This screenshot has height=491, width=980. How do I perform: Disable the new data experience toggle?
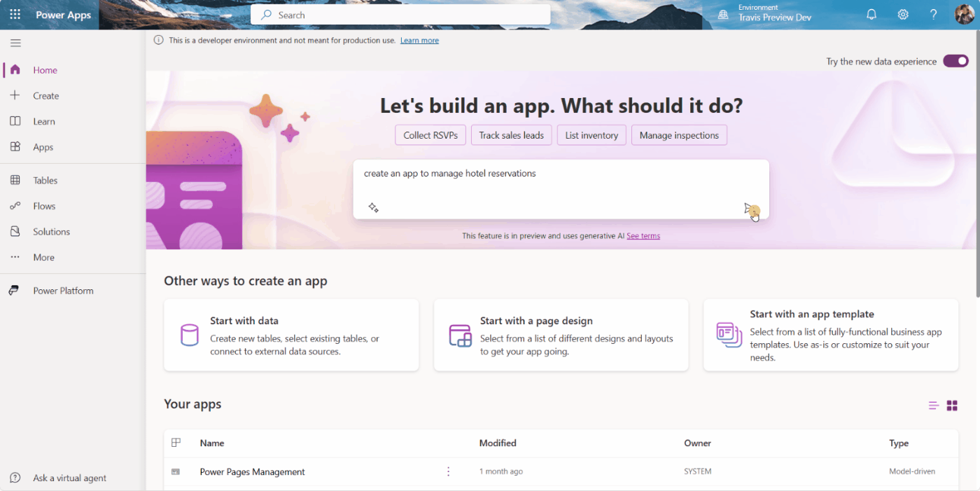[955, 61]
